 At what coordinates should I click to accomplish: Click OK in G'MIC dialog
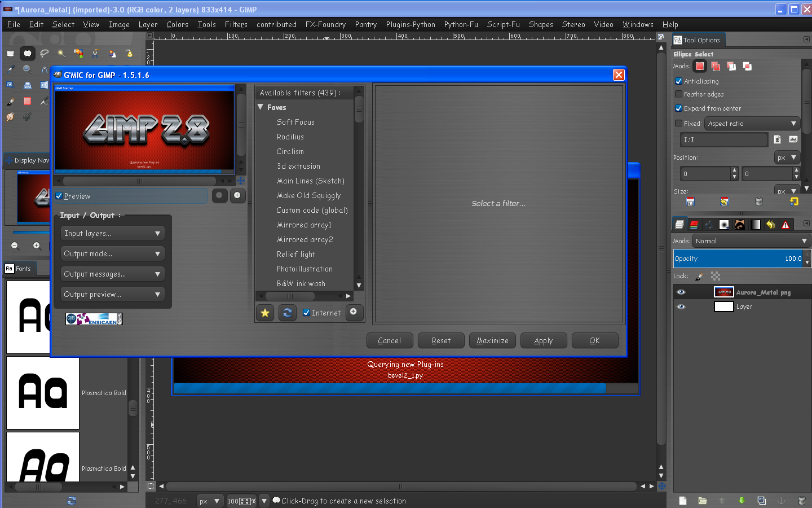[595, 340]
